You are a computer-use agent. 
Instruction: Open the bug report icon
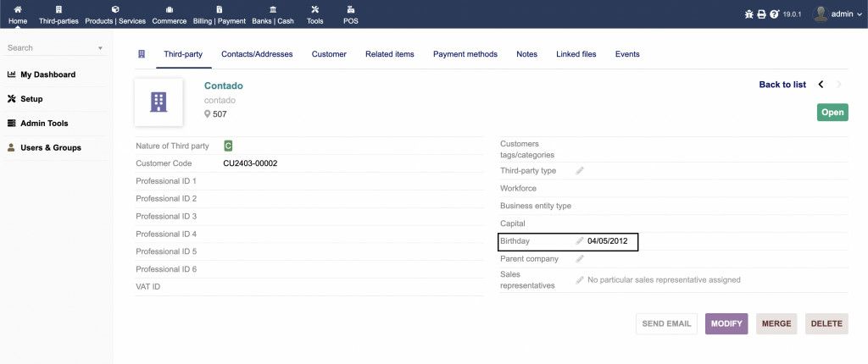(x=748, y=14)
